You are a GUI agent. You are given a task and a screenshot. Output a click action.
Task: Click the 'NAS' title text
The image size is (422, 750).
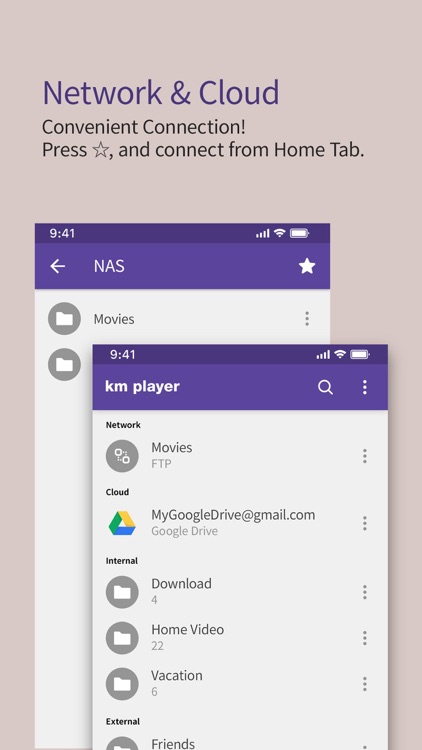pos(109,266)
